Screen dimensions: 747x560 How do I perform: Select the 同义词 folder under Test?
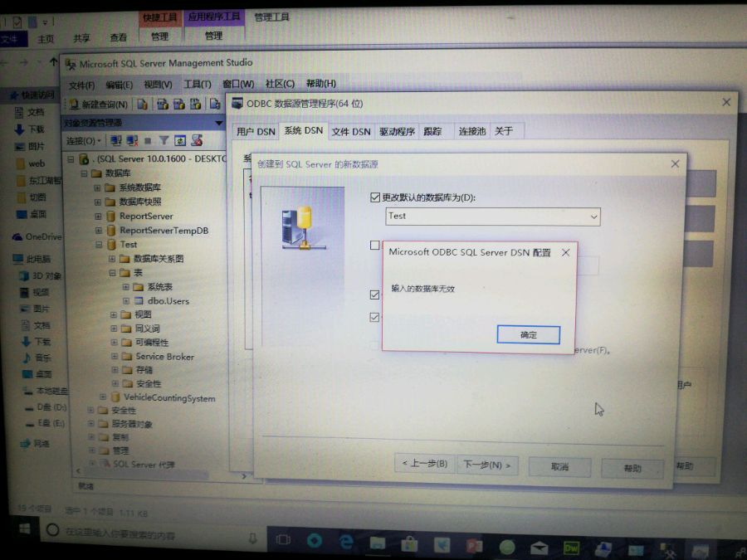[x=147, y=329]
